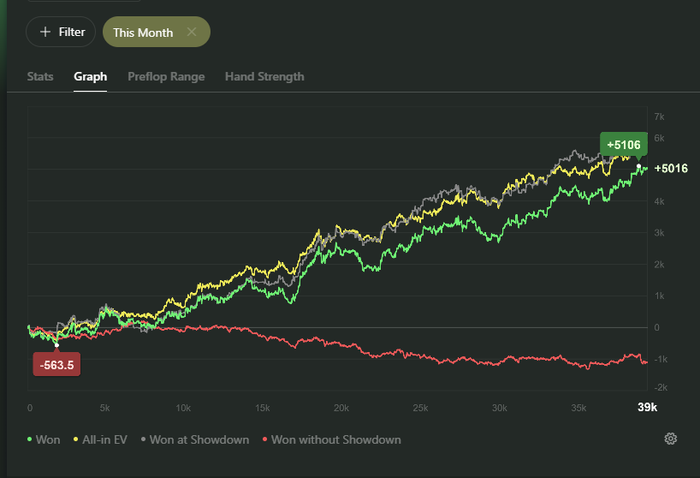Toggle Won without Showdown series

click(335, 439)
